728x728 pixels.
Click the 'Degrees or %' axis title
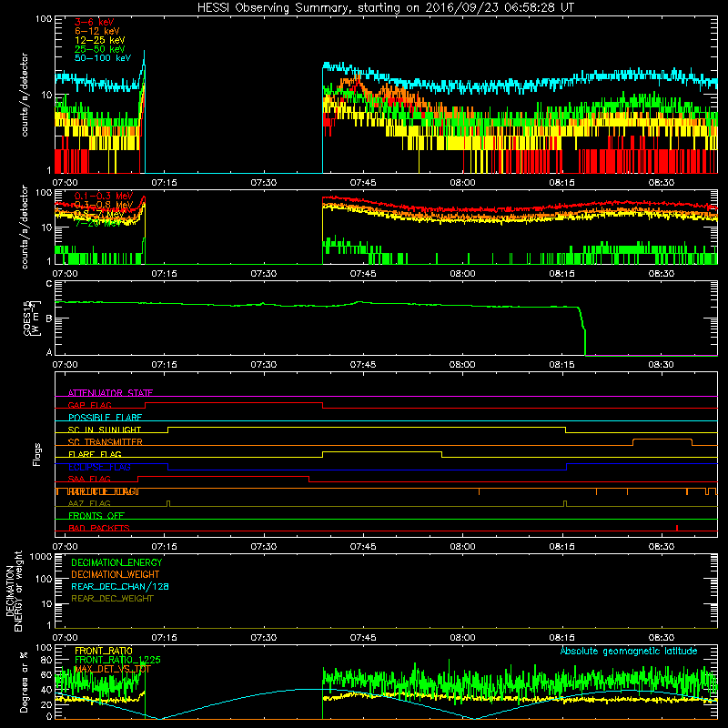tap(24, 682)
